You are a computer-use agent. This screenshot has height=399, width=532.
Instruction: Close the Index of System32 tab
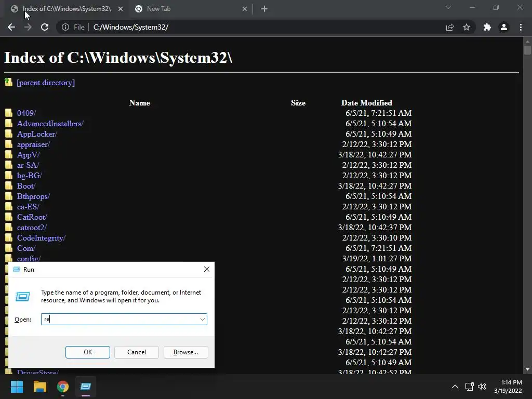point(121,9)
